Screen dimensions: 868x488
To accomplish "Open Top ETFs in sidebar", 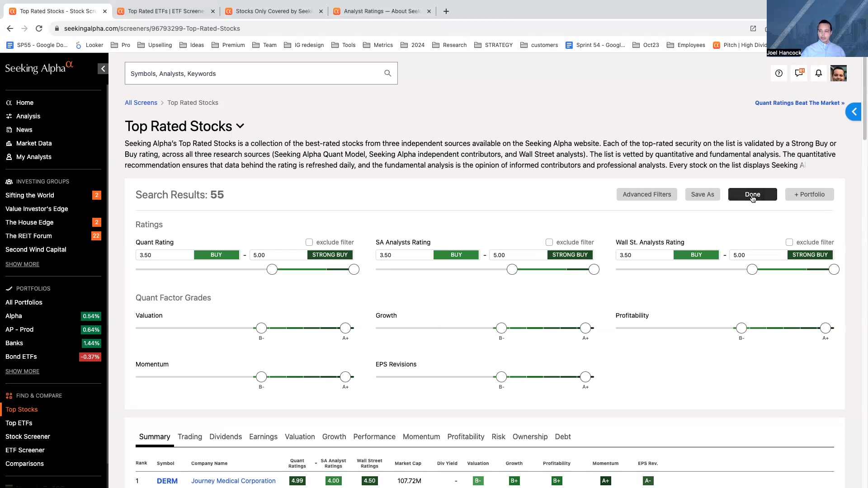I will coord(19,423).
